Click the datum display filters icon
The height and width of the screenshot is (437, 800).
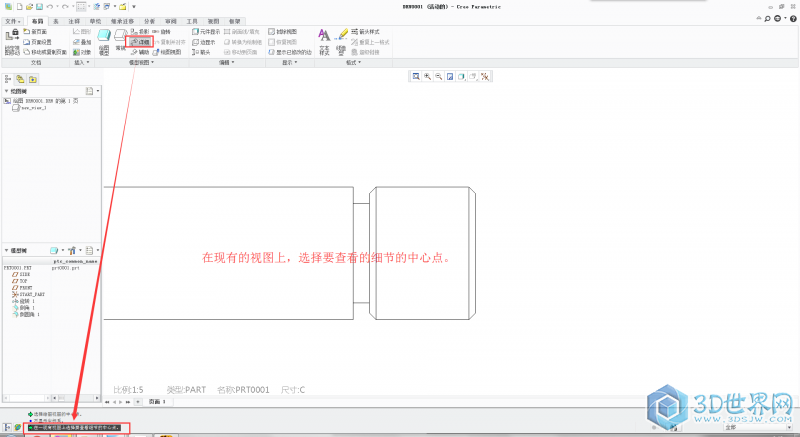click(x=485, y=76)
